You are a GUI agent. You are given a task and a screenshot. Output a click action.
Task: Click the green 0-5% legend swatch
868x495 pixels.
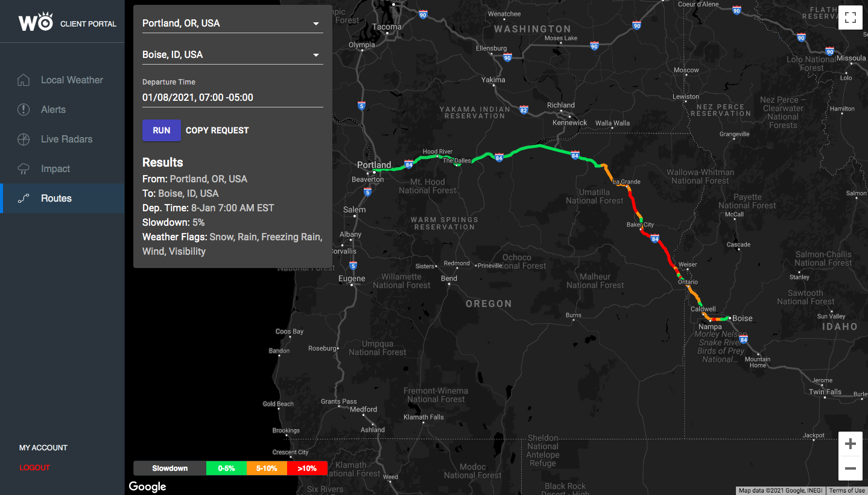point(226,468)
